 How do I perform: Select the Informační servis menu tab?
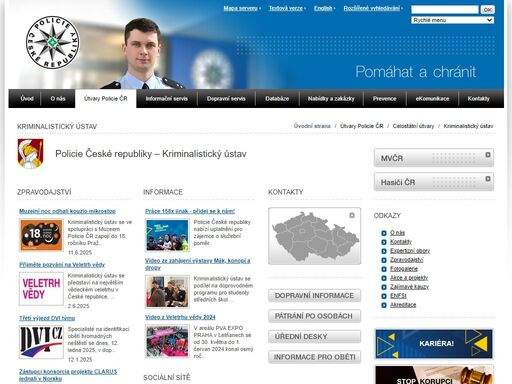166,99
